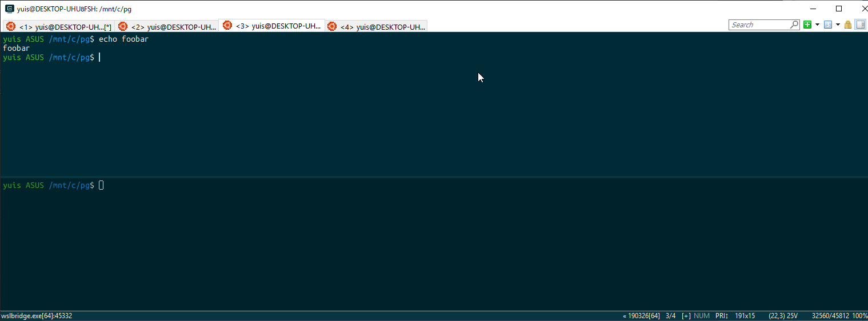Click the Ubuntu icon on tab <3>
Image resolution: width=868 pixels, height=321 pixels.
(x=227, y=25)
